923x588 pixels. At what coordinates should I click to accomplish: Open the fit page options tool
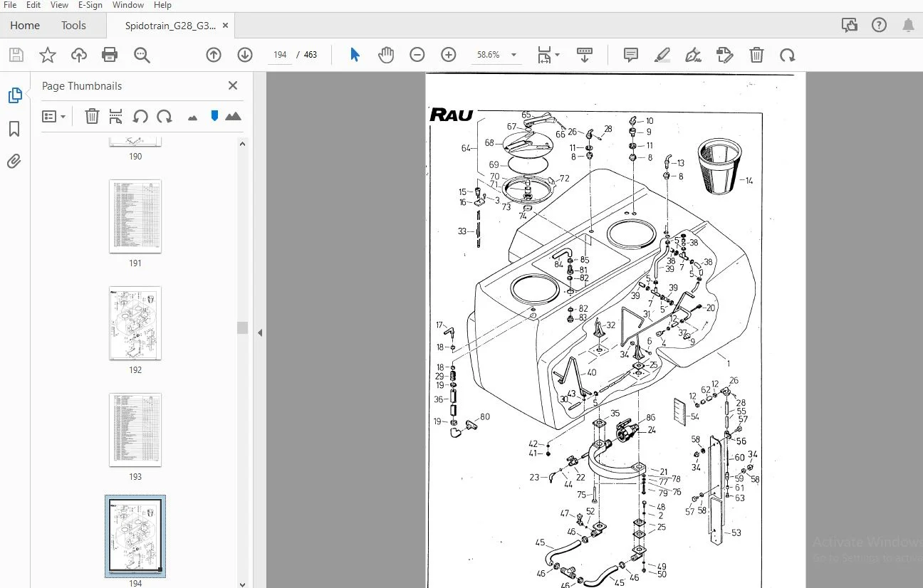tap(548, 55)
